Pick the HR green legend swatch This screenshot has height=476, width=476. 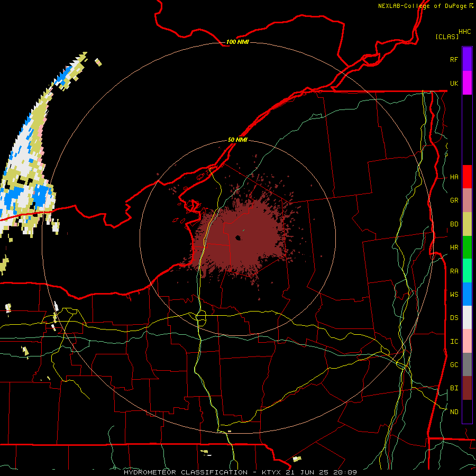point(467,247)
